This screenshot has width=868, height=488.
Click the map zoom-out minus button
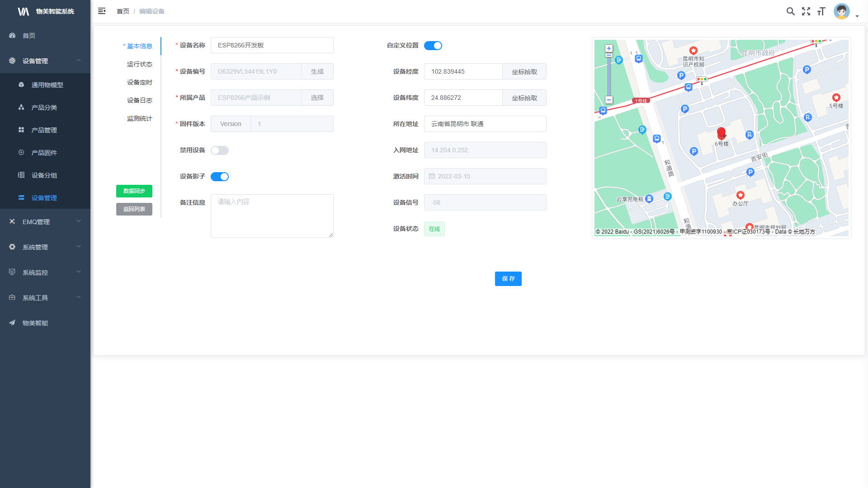pos(609,100)
